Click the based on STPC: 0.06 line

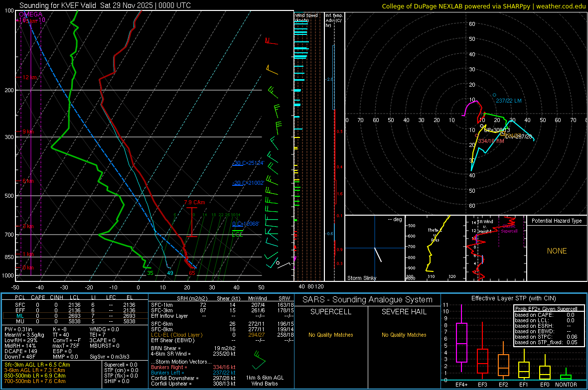[546, 337]
